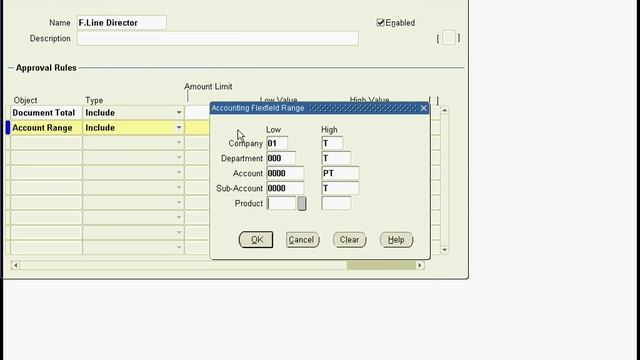The height and width of the screenshot is (360, 640).
Task: Open Help for the flexfield range
Action: [396, 240]
